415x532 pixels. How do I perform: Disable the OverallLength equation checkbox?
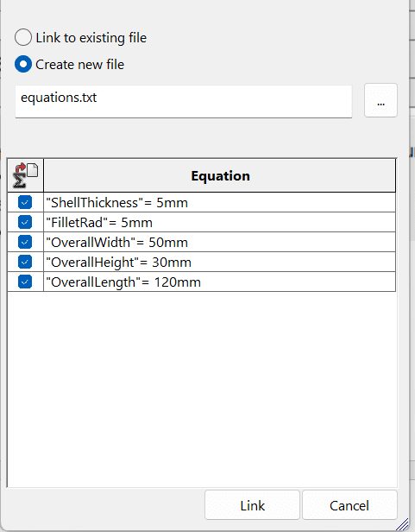point(25,282)
